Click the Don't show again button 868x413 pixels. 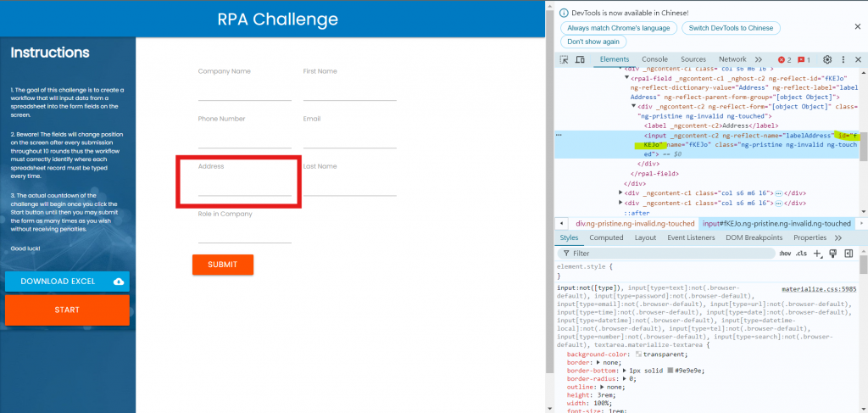(593, 42)
